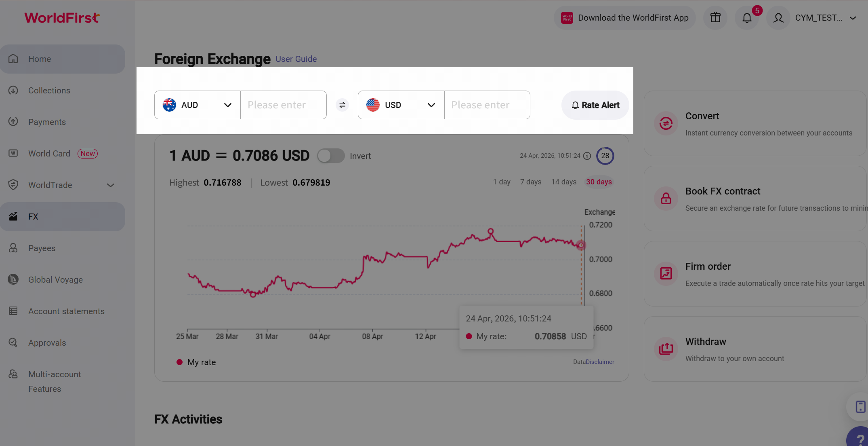Open the User Guide link
Screen dimensions: 868x446
coord(296,59)
